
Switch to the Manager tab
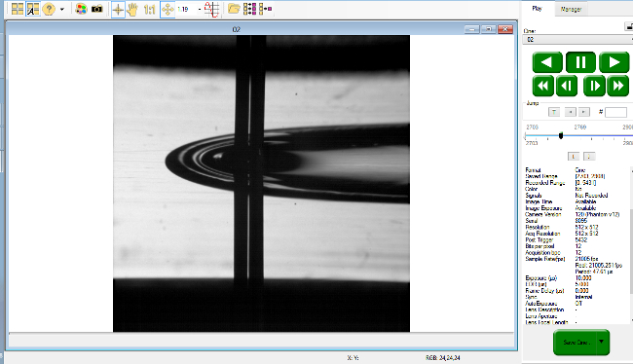[571, 9]
